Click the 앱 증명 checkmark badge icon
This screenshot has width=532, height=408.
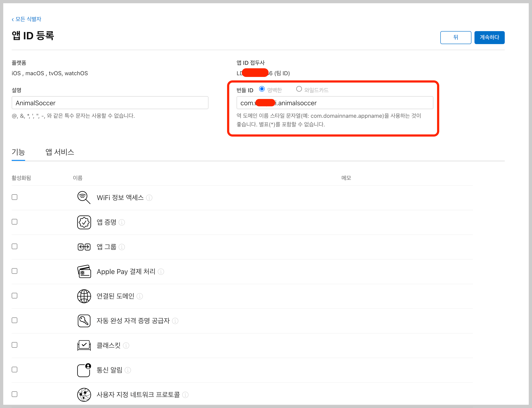pyautogui.click(x=84, y=222)
